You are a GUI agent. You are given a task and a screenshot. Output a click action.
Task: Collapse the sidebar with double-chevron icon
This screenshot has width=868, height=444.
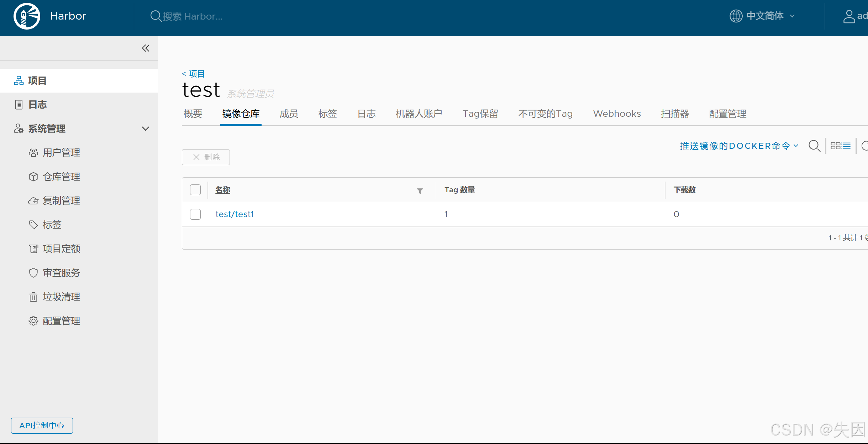pyautogui.click(x=146, y=48)
